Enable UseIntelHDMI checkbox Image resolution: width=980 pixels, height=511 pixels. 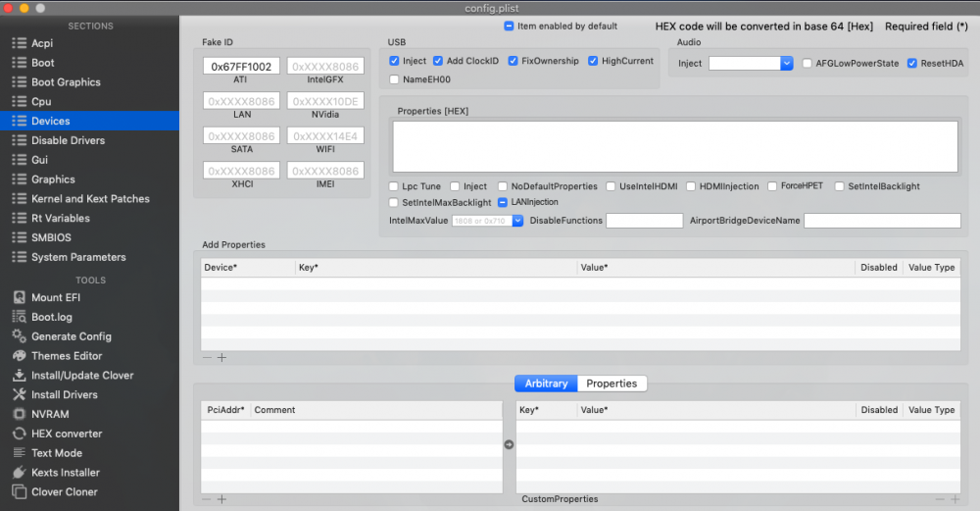tap(611, 186)
